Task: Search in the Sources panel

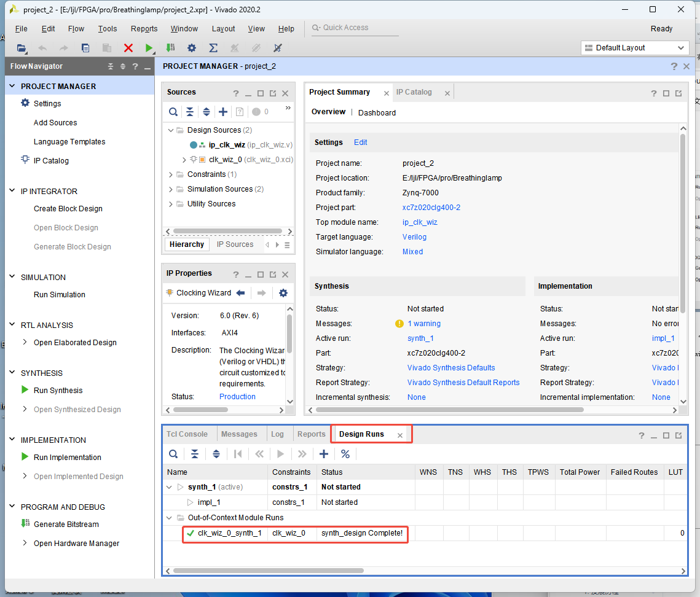Action: click(173, 112)
